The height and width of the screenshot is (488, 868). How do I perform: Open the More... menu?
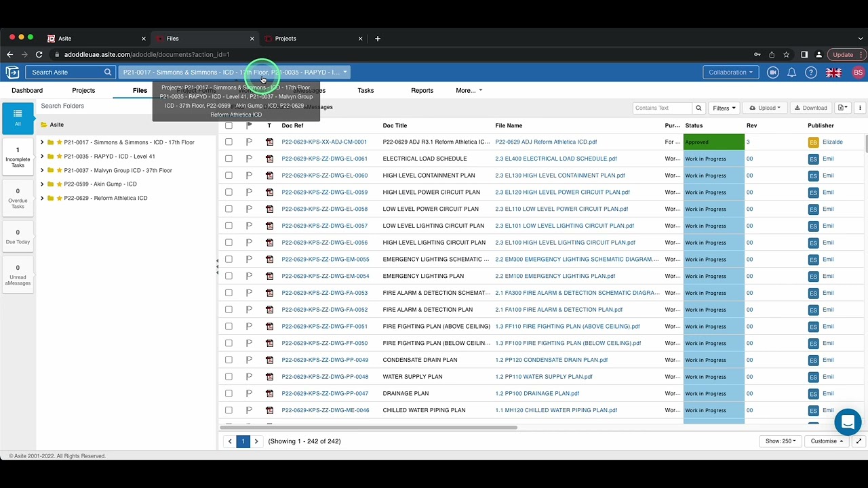click(469, 91)
